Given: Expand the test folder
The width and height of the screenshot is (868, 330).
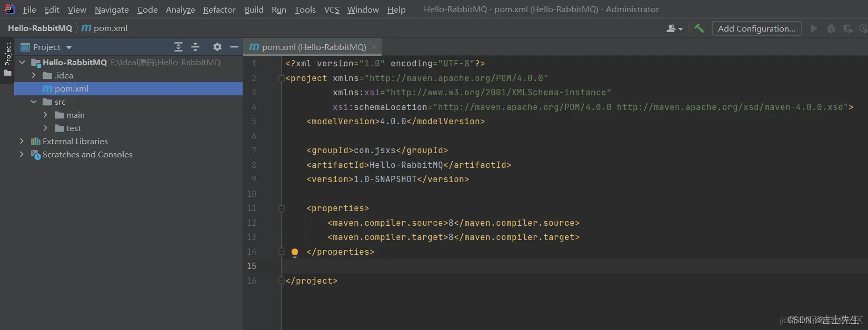Looking at the screenshot, I should [x=45, y=128].
